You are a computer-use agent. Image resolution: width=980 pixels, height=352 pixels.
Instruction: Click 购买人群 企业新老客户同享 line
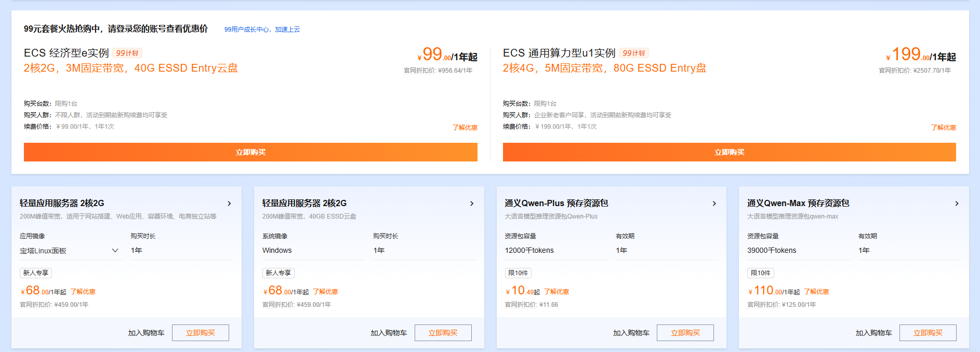pyautogui.click(x=587, y=115)
